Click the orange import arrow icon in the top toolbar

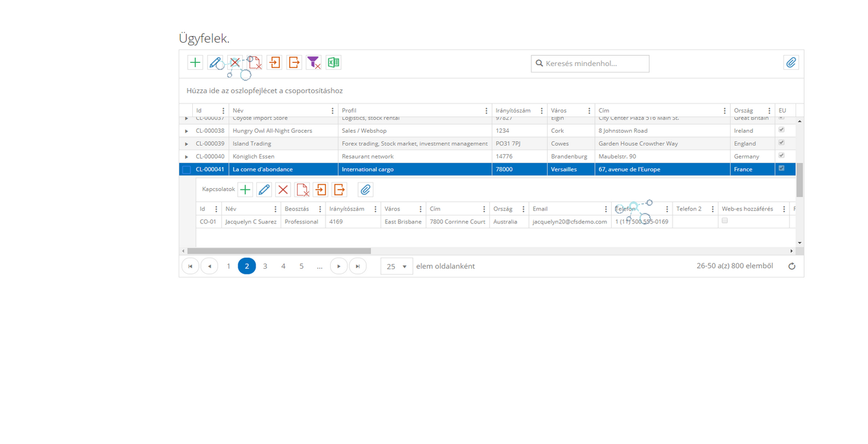tap(274, 63)
